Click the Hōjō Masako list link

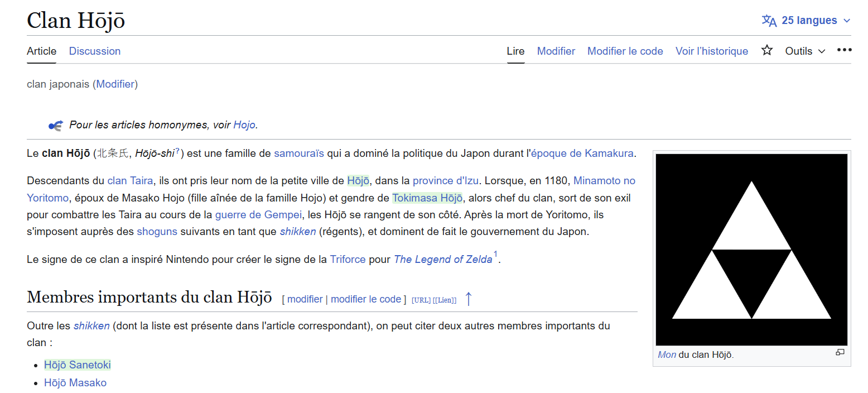point(75,382)
